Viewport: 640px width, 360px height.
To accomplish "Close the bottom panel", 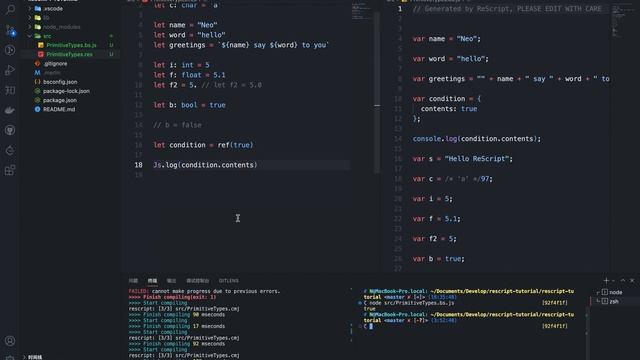I will (x=632, y=280).
